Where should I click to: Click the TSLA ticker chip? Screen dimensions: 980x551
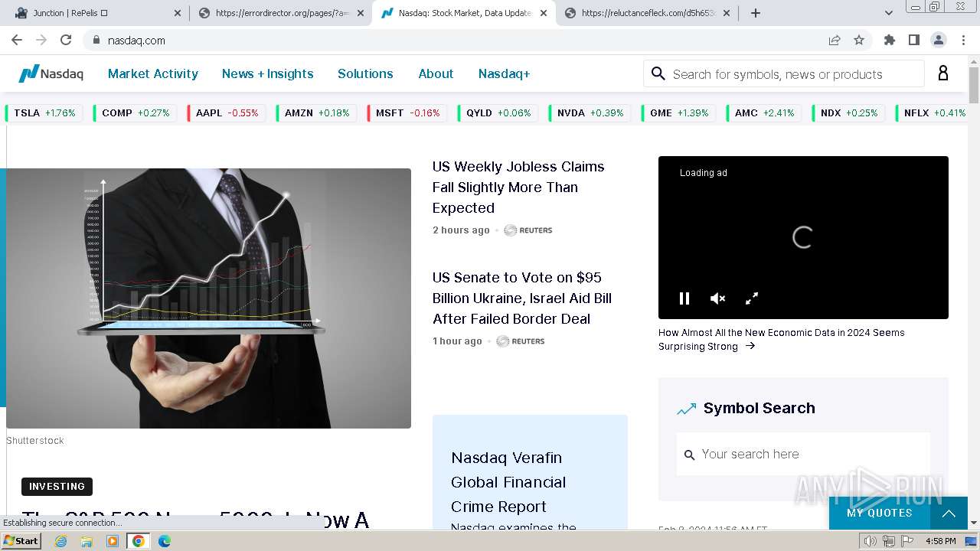[x=44, y=113]
